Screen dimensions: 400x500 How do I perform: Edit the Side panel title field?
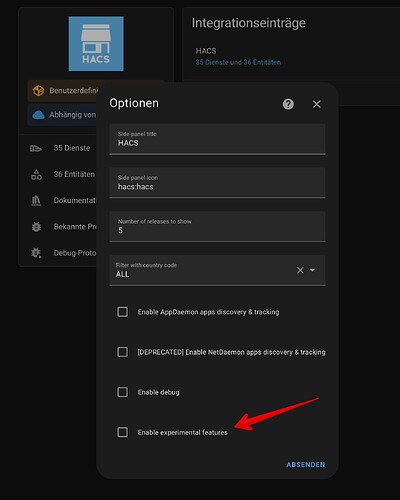[x=217, y=139]
